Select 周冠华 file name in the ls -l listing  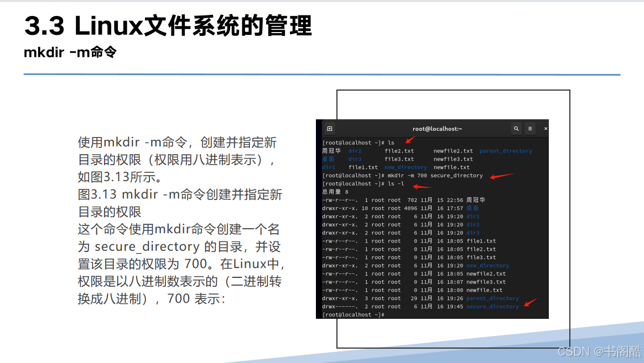point(476,200)
